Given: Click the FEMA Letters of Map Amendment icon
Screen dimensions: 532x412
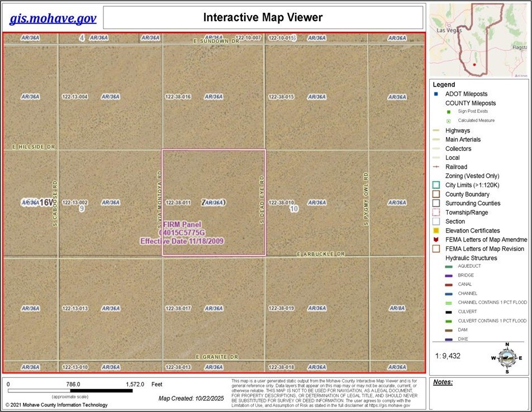Looking at the screenshot, I should click(436, 240).
